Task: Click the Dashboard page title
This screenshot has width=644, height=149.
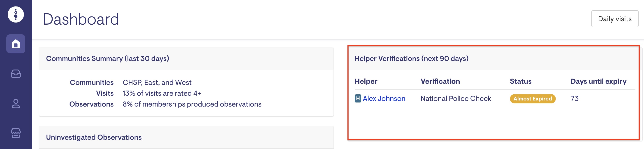Action: click(x=81, y=19)
